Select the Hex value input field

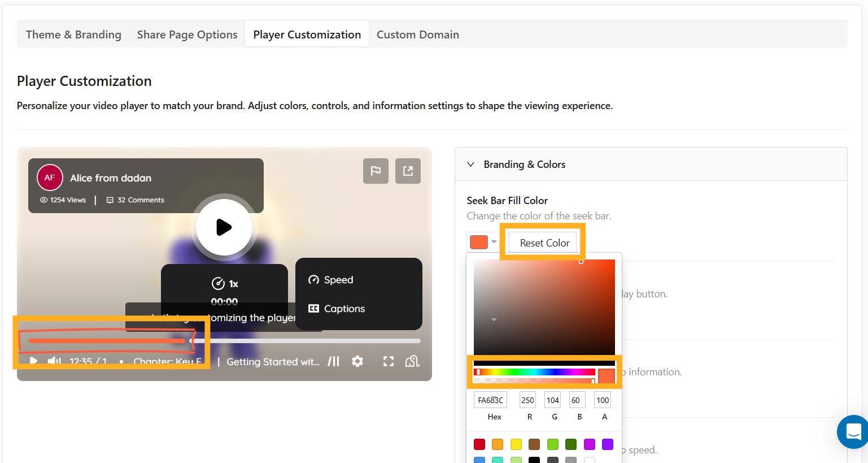tap(490, 400)
